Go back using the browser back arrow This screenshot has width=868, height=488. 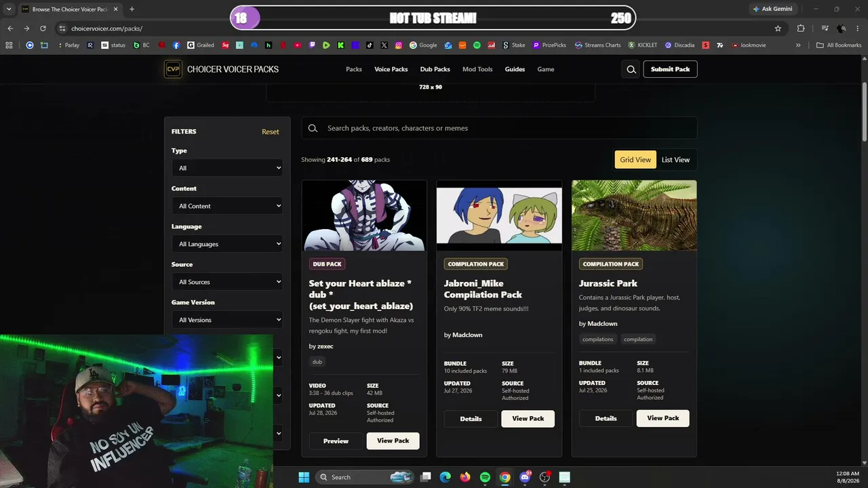(x=10, y=28)
